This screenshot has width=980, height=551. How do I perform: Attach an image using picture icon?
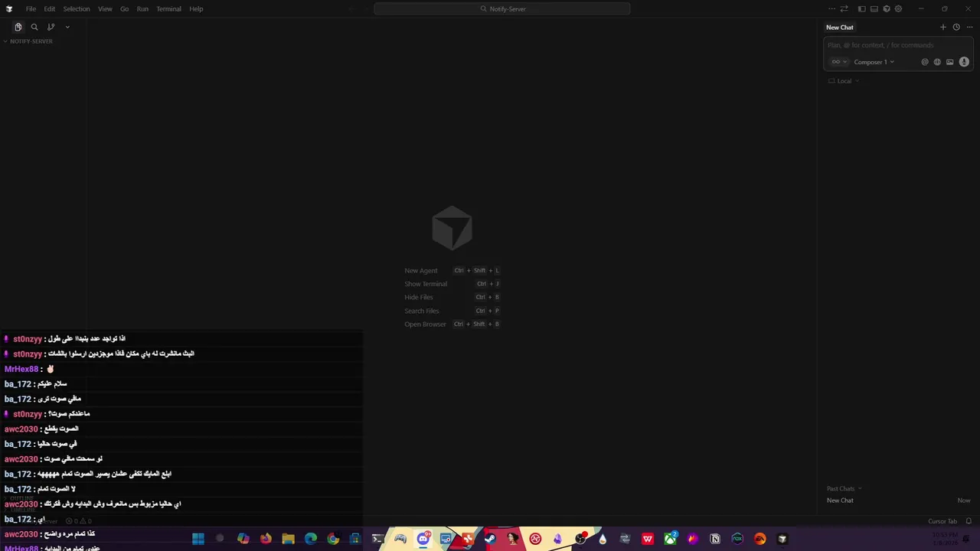pyautogui.click(x=950, y=62)
